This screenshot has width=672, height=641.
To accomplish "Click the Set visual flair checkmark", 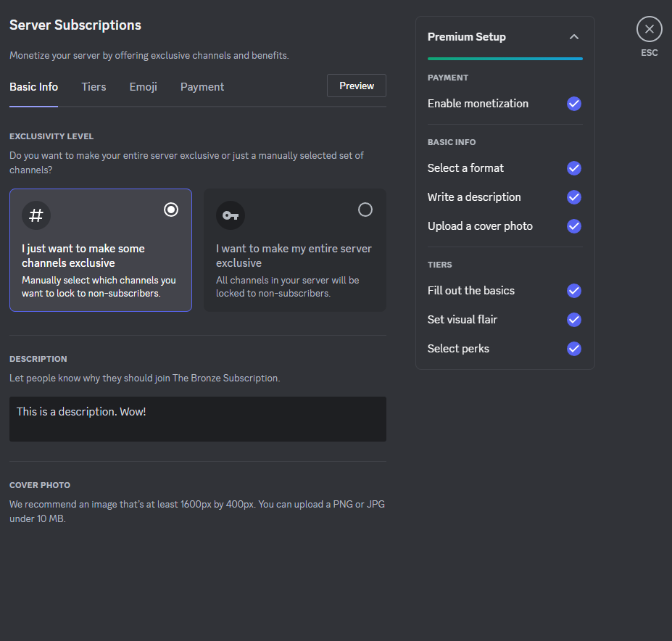I will [x=574, y=320].
